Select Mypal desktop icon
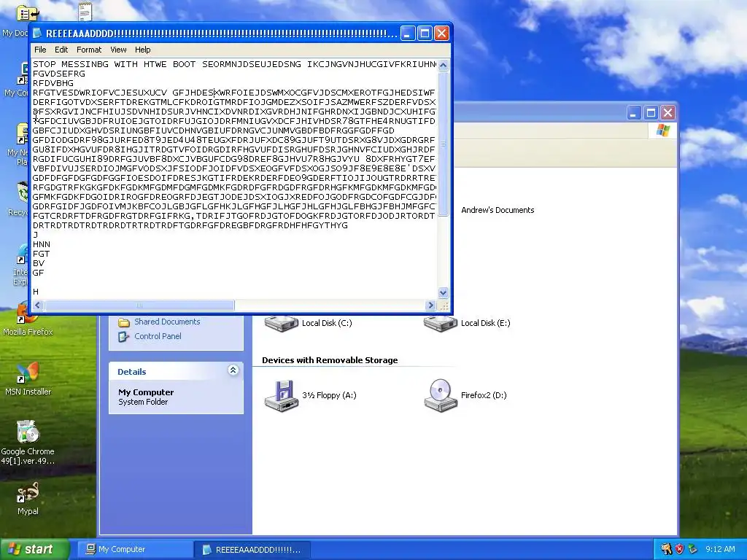The width and height of the screenshot is (747, 560). pos(28,499)
